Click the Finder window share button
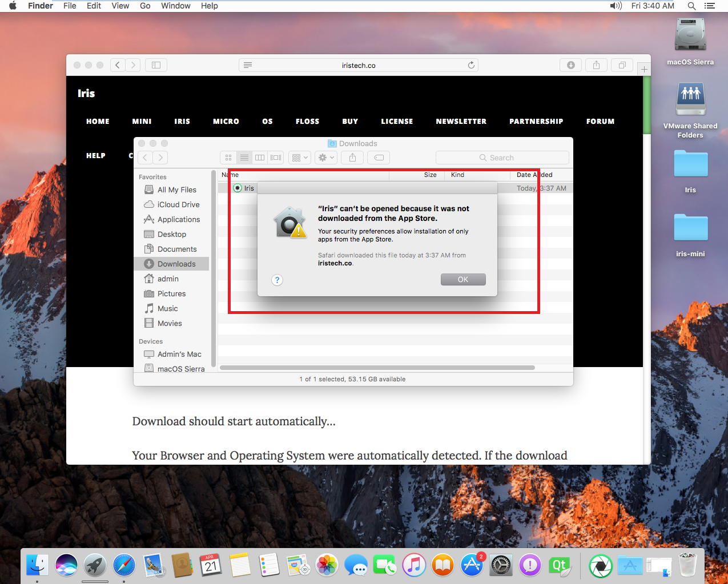The image size is (728, 584). (352, 158)
